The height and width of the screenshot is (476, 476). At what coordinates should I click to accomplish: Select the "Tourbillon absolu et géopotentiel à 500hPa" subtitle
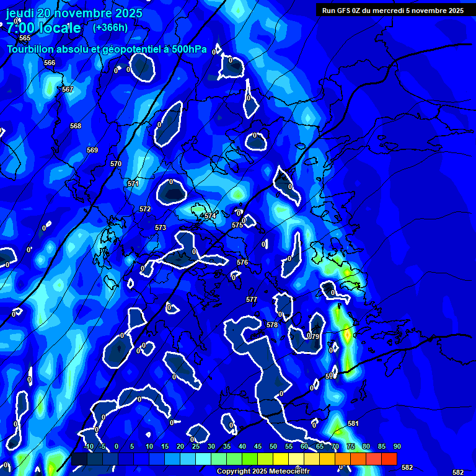[107, 50]
